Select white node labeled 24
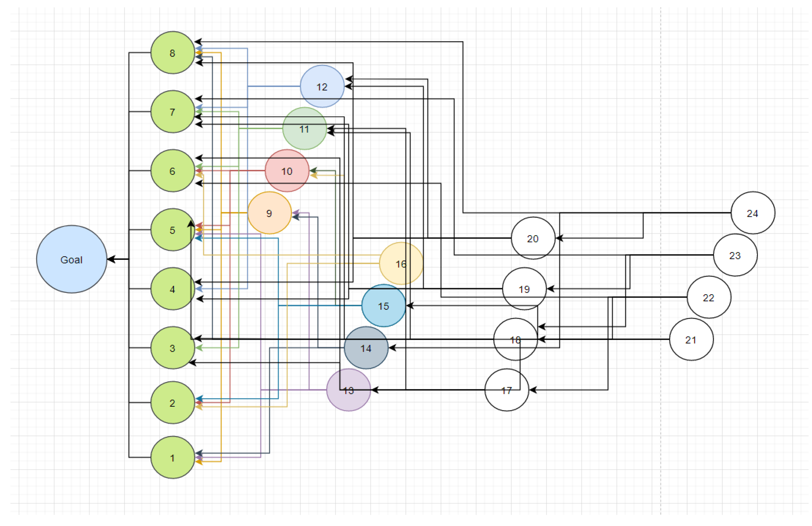 (753, 213)
